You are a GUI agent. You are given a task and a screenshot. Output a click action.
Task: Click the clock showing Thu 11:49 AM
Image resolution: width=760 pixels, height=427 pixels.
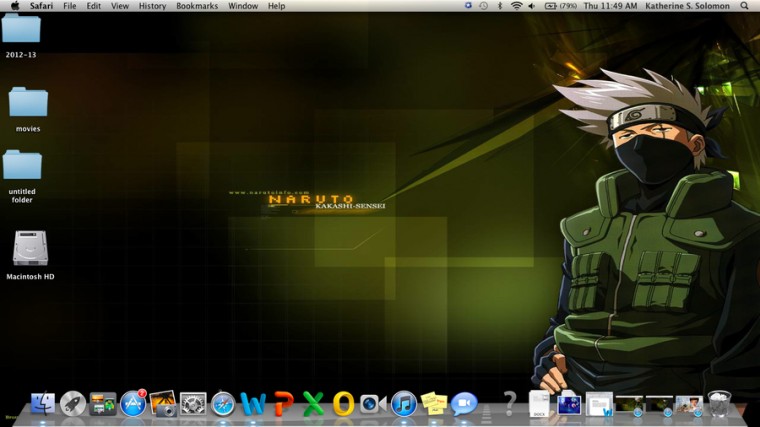(x=610, y=6)
